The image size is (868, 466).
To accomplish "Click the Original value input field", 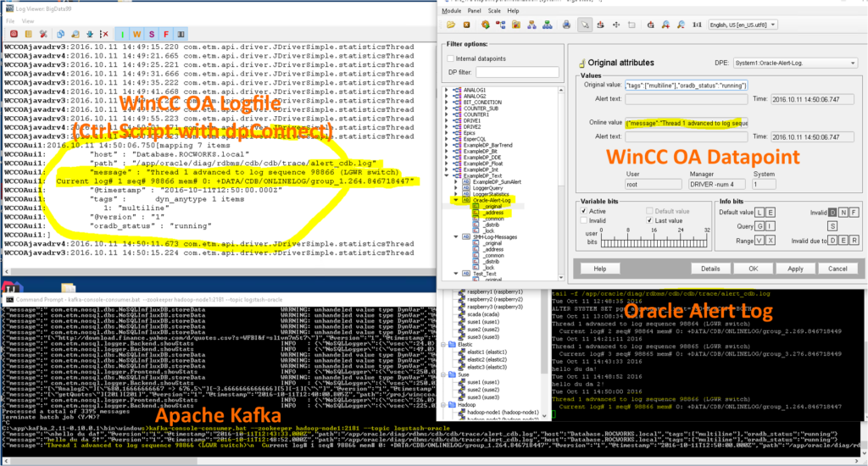I will pyautogui.click(x=686, y=86).
